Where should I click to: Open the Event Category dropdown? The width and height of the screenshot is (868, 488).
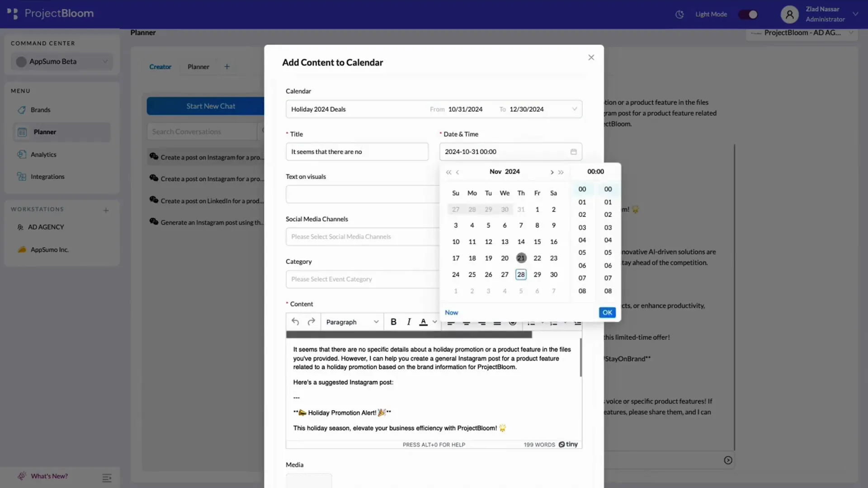362,279
